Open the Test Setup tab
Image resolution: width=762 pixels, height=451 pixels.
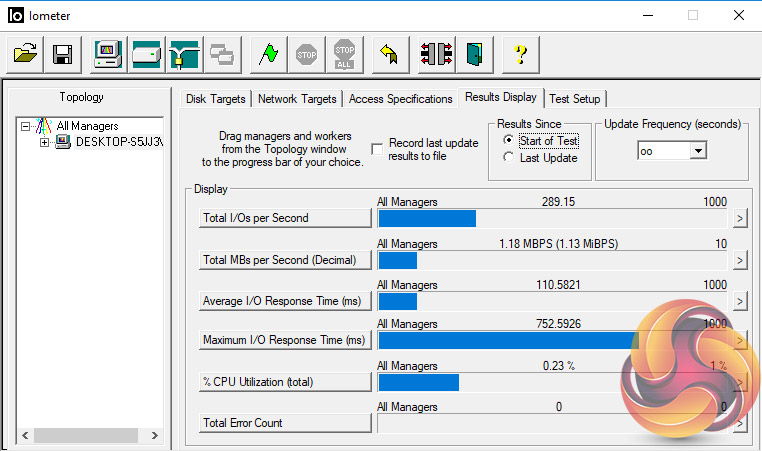574,99
